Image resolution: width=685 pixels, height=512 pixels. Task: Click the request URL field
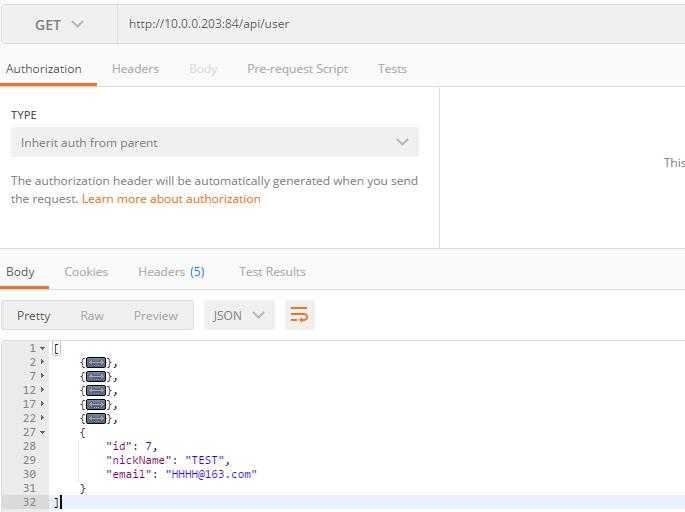[401, 24]
